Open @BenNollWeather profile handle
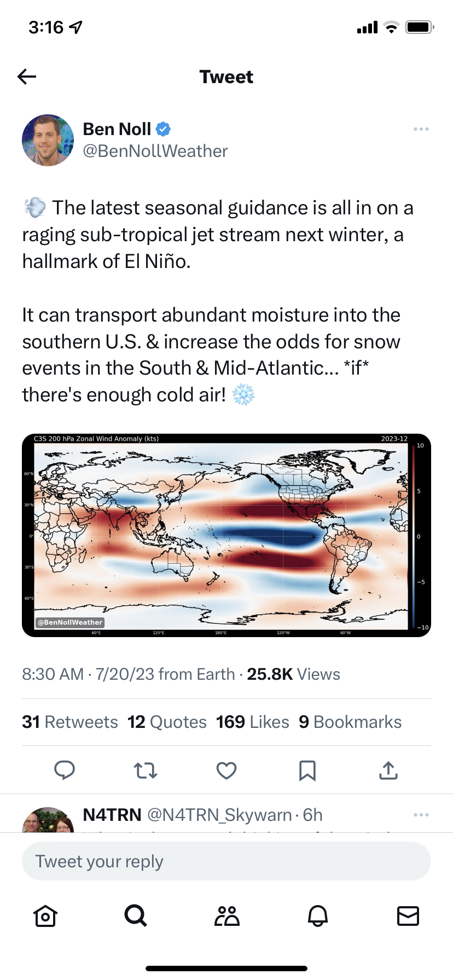453x980 pixels. (x=155, y=151)
